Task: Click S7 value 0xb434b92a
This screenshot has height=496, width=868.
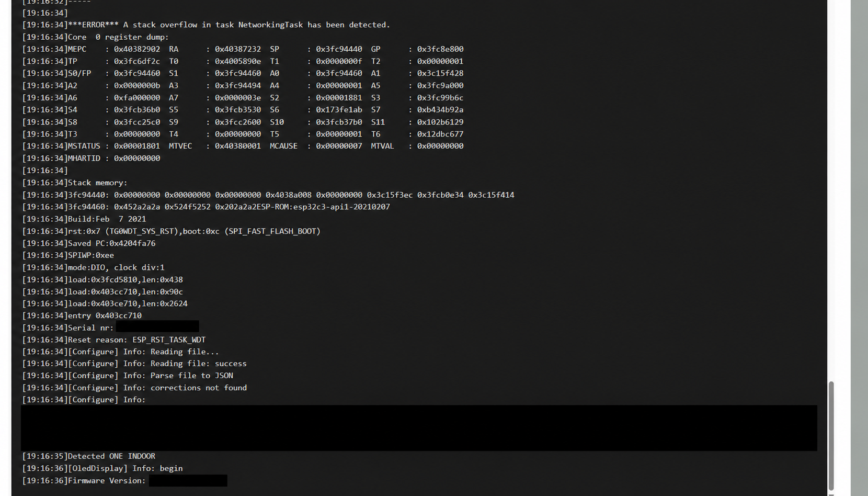Action: (440, 110)
